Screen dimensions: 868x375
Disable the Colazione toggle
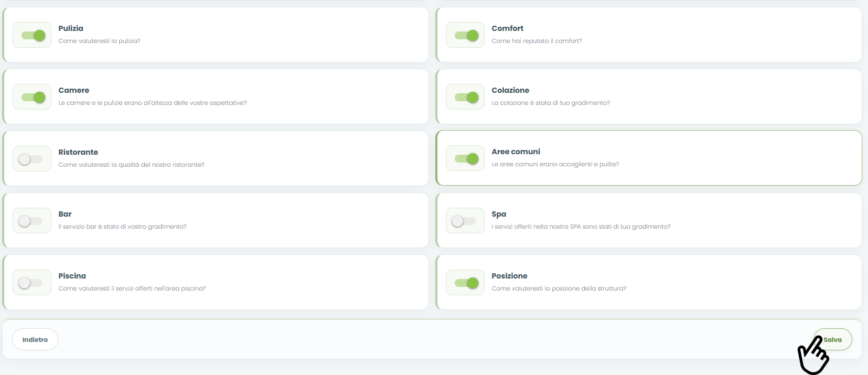466,97
